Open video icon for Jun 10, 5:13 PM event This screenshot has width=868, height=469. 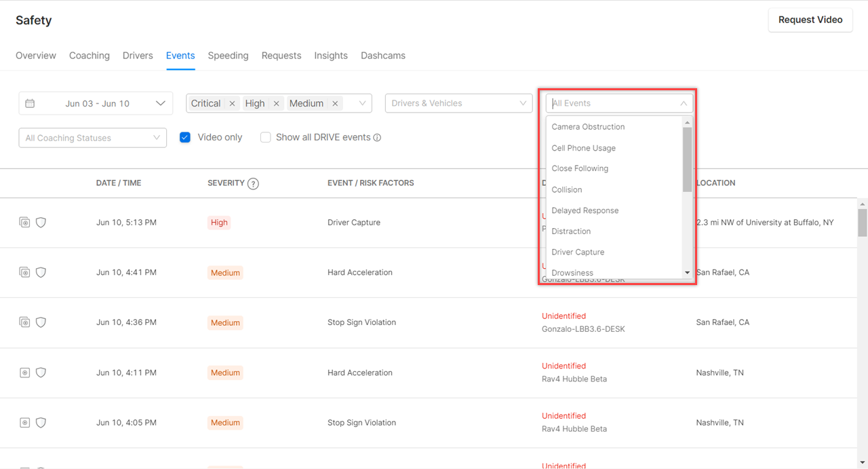[x=24, y=222]
